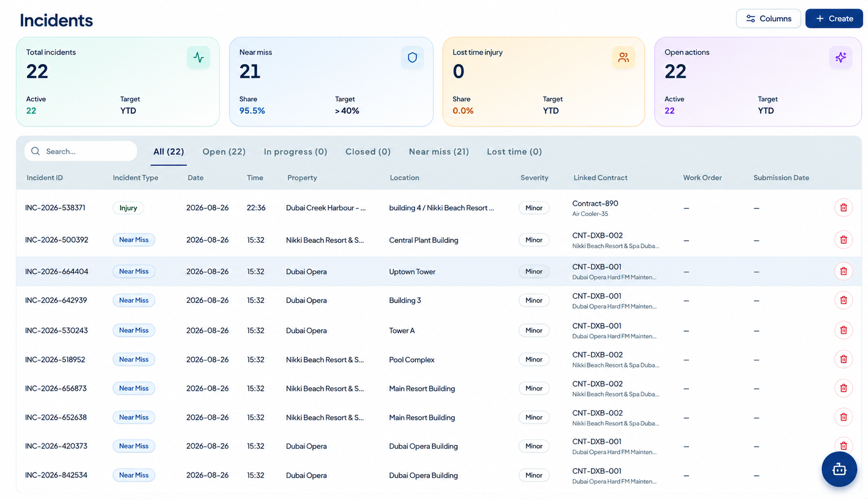Remove incident INC-2026-530243 with trash icon
868x499 pixels.
coord(843,330)
